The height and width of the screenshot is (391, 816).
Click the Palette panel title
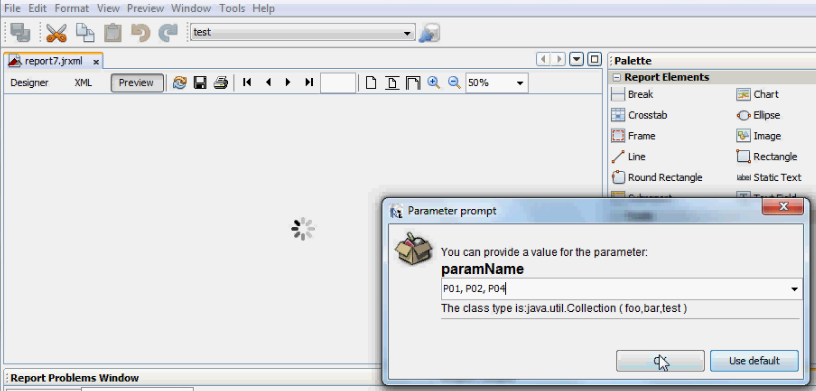pos(633,61)
